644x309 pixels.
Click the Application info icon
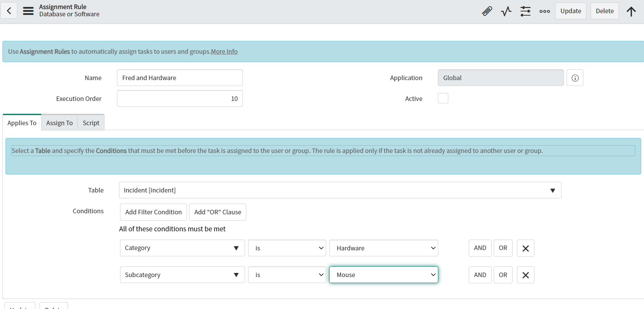pos(575,78)
